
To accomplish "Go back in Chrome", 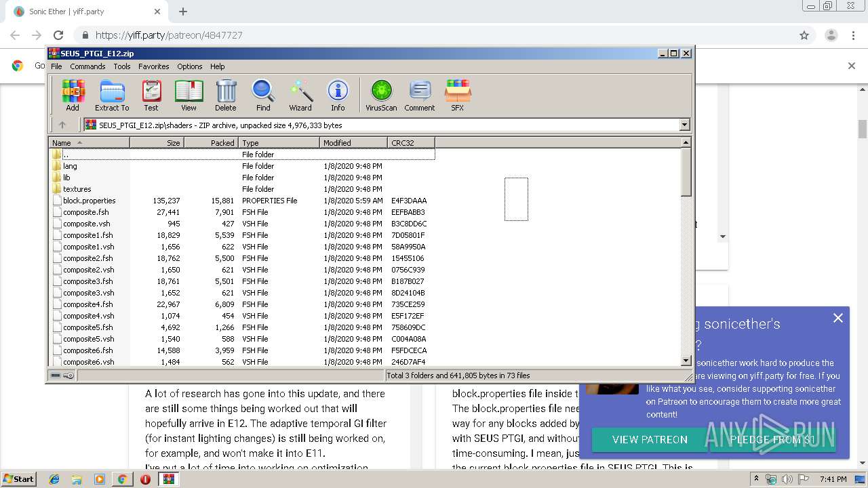I will [15, 35].
